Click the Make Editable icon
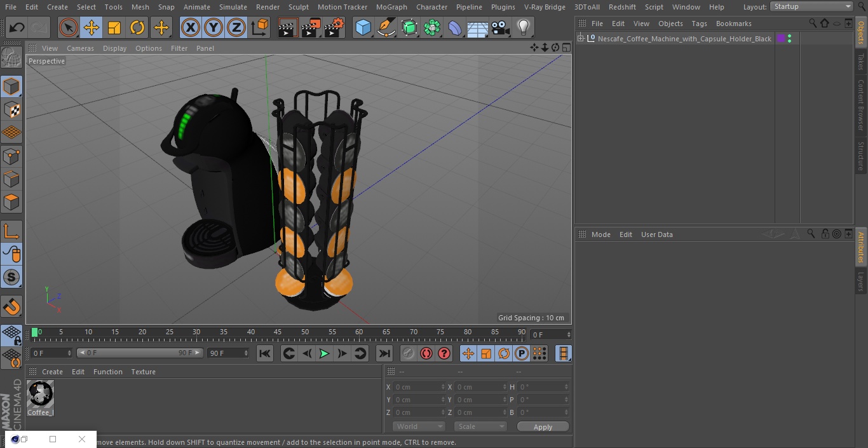 tap(11, 58)
